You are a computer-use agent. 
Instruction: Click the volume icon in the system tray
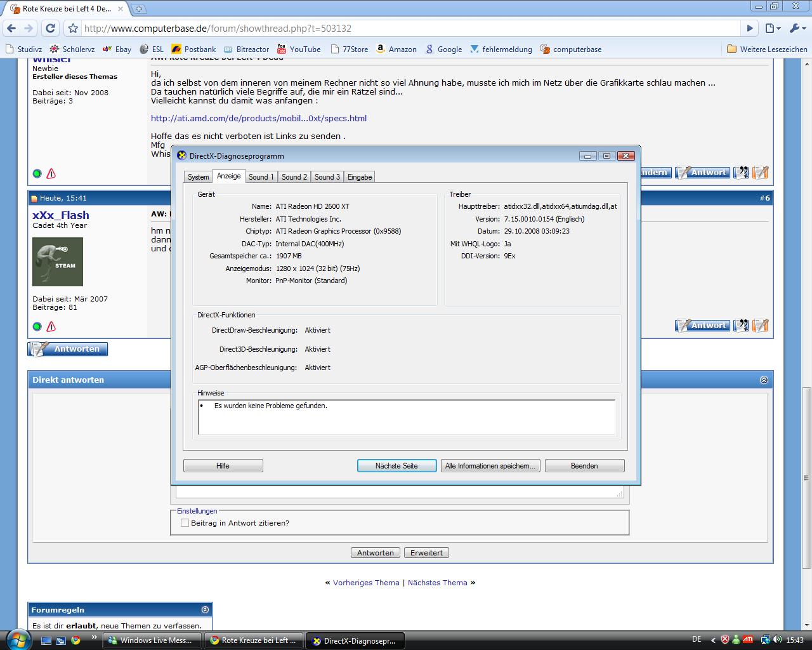click(x=778, y=640)
